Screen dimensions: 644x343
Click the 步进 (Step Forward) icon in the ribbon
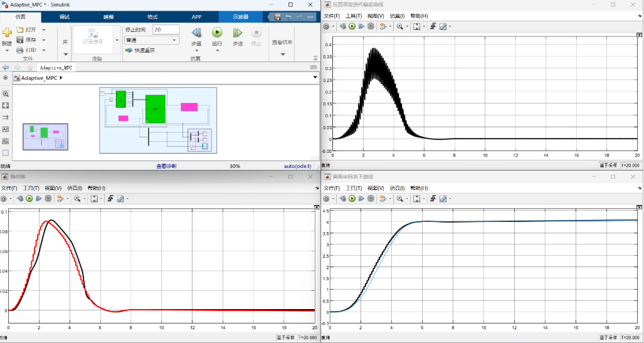[238, 33]
